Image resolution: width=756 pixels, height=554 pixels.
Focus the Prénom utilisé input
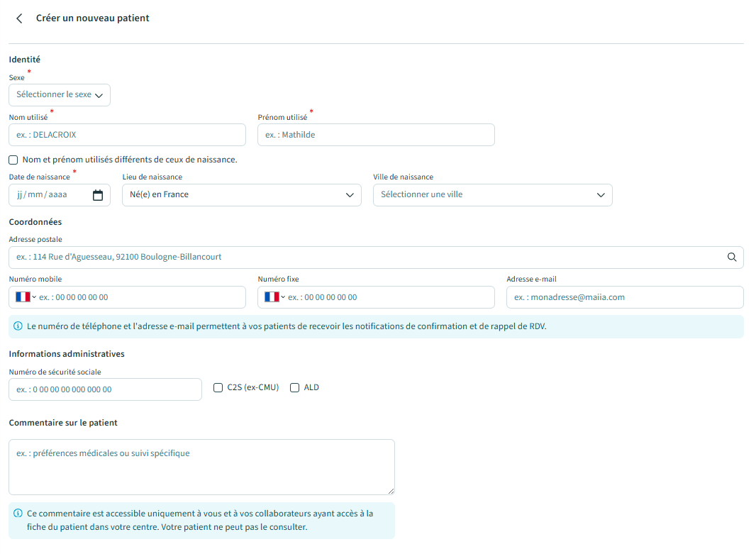pyautogui.click(x=376, y=135)
